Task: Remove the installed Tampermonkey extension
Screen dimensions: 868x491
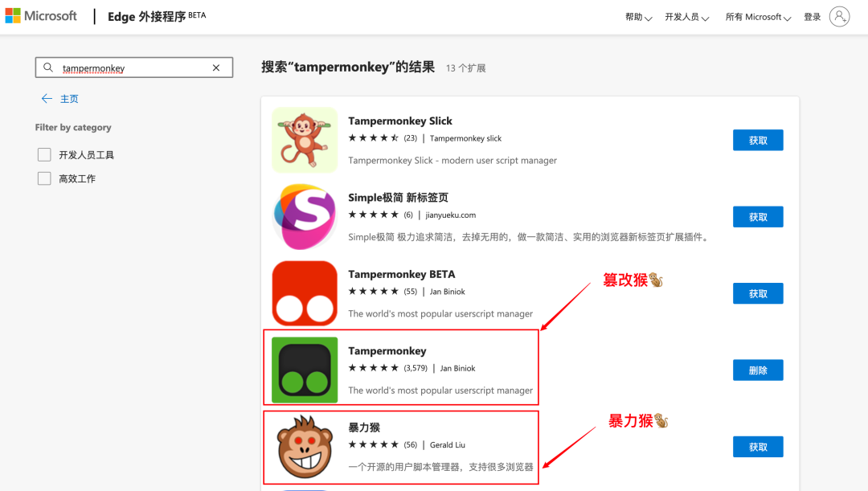Action: [x=758, y=370]
